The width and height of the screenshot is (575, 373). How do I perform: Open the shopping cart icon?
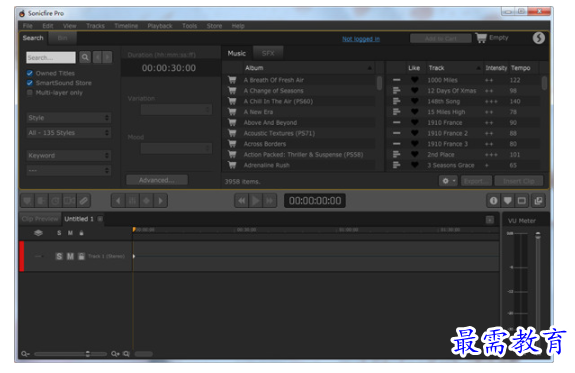point(481,37)
